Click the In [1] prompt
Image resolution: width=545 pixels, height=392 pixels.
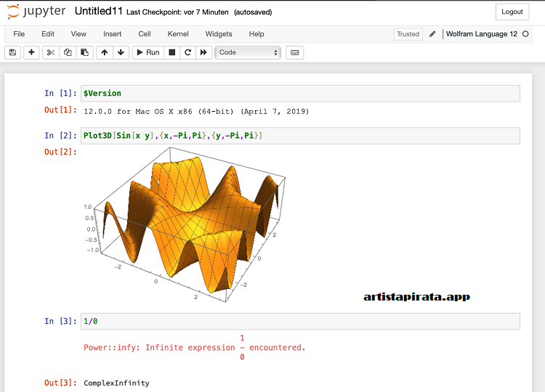pyautogui.click(x=60, y=93)
